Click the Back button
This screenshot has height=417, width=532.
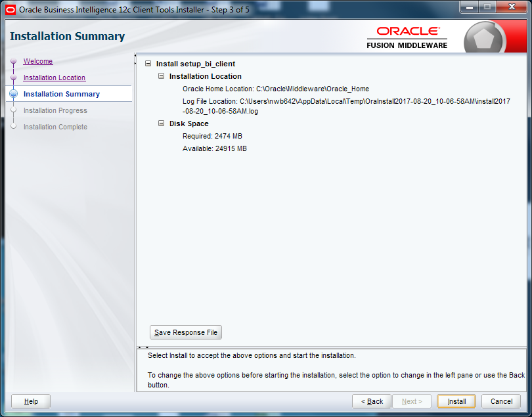tap(371, 401)
